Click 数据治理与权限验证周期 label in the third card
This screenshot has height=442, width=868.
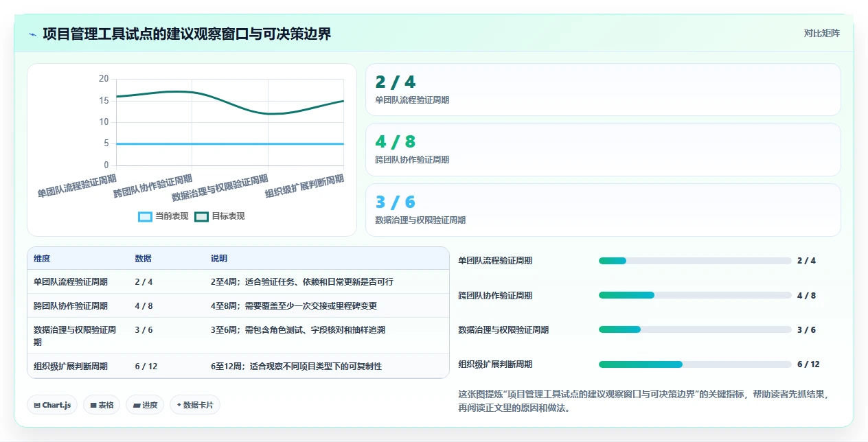click(420, 220)
